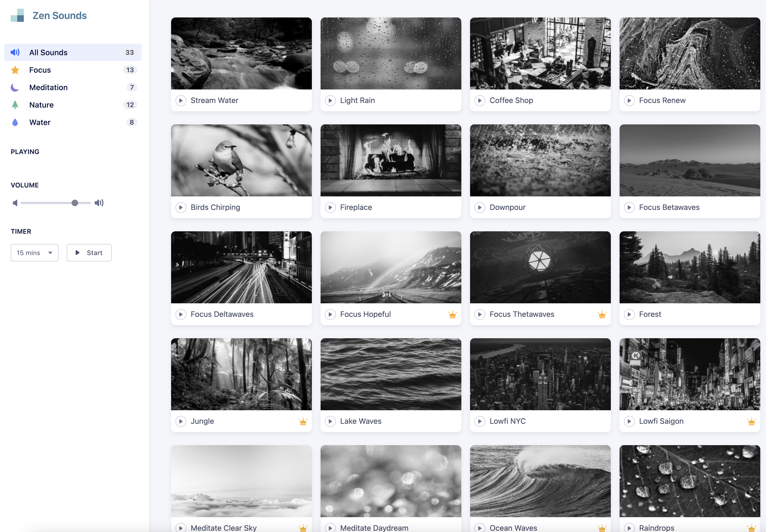Viewport: 766px width, 532px height.
Task: Click the crown icon on Focus Hopeful
Action: (452, 314)
